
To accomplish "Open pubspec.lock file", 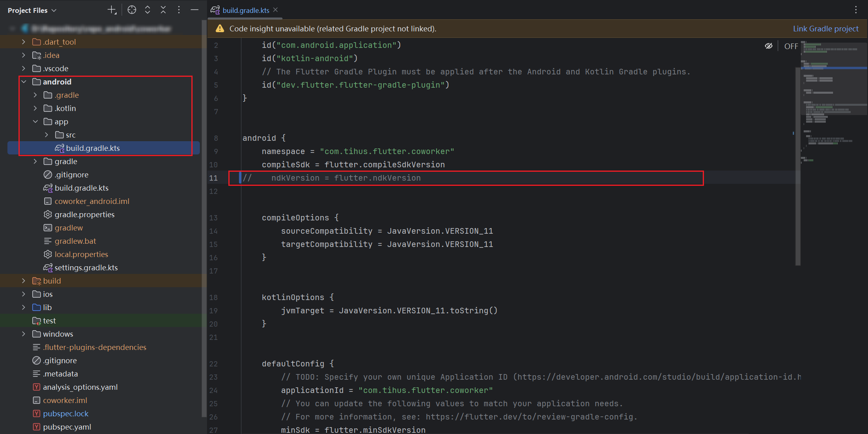I will tap(66, 413).
